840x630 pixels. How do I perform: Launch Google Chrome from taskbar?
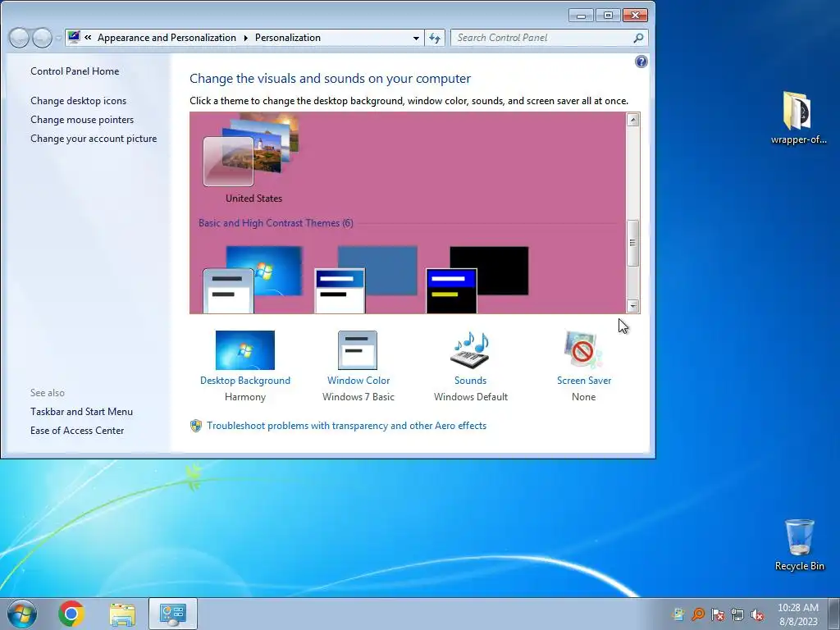pyautogui.click(x=71, y=614)
